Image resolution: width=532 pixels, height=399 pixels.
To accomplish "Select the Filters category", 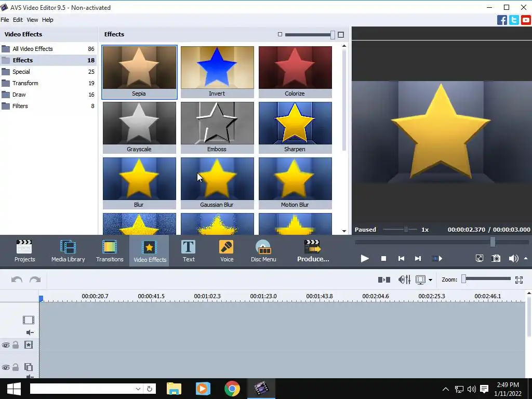I will pos(48,106).
